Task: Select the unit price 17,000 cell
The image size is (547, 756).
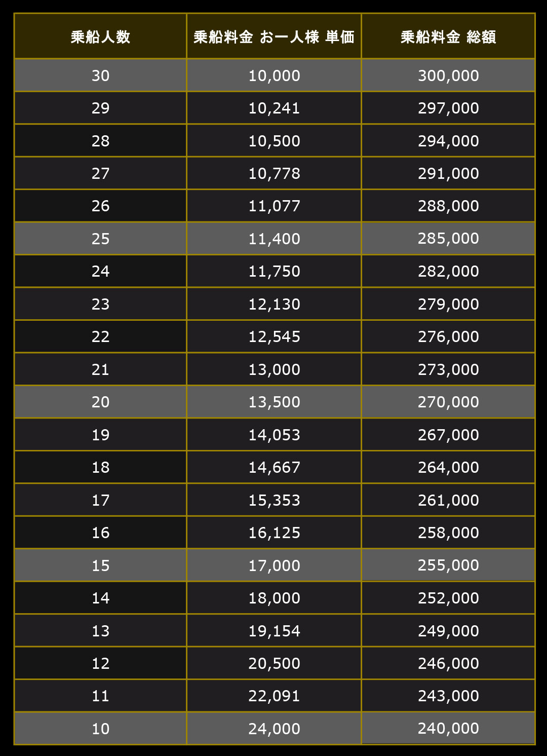Action: (x=274, y=565)
